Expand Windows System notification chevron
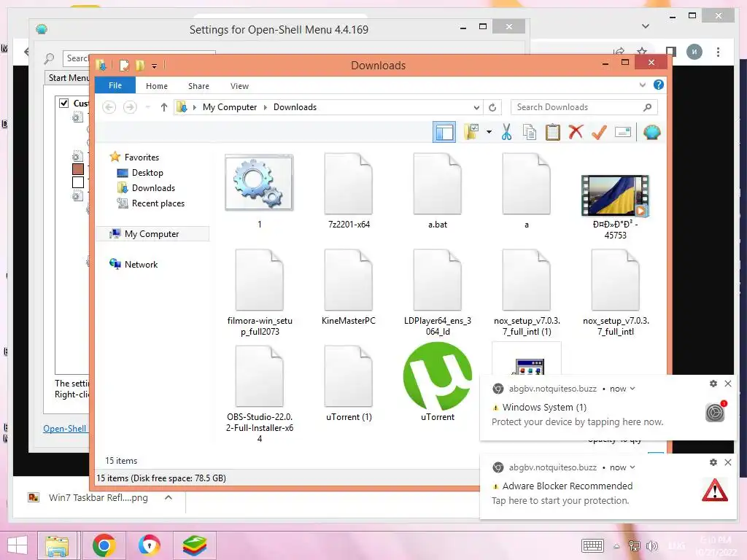 632,389
